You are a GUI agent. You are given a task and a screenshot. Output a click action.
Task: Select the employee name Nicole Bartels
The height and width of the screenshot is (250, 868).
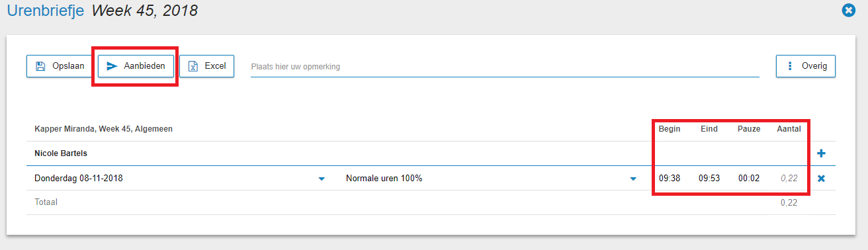coord(61,153)
